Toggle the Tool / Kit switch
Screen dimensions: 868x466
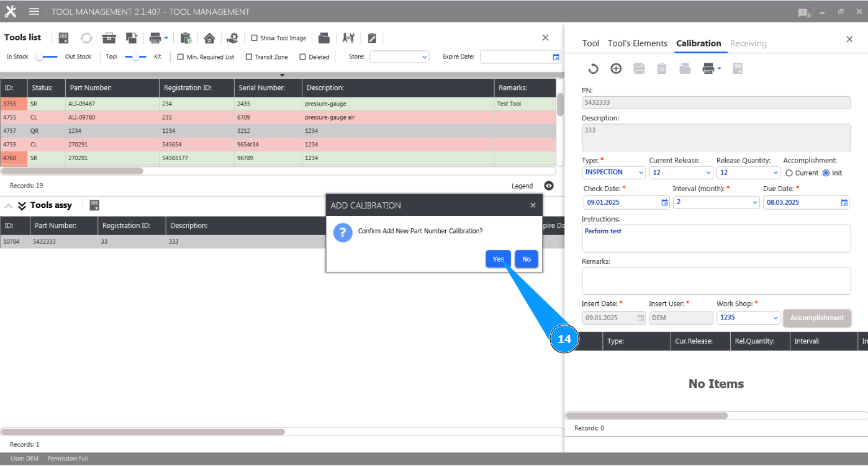tap(136, 56)
